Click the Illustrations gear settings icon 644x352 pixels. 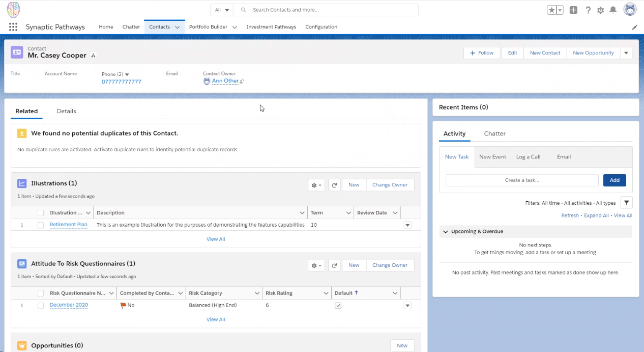[316, 185]
